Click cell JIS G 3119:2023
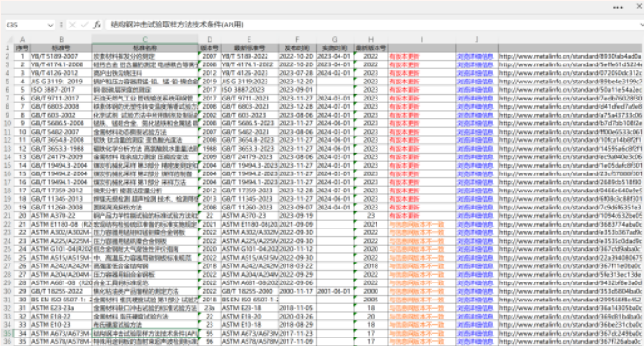 [249, 82]
